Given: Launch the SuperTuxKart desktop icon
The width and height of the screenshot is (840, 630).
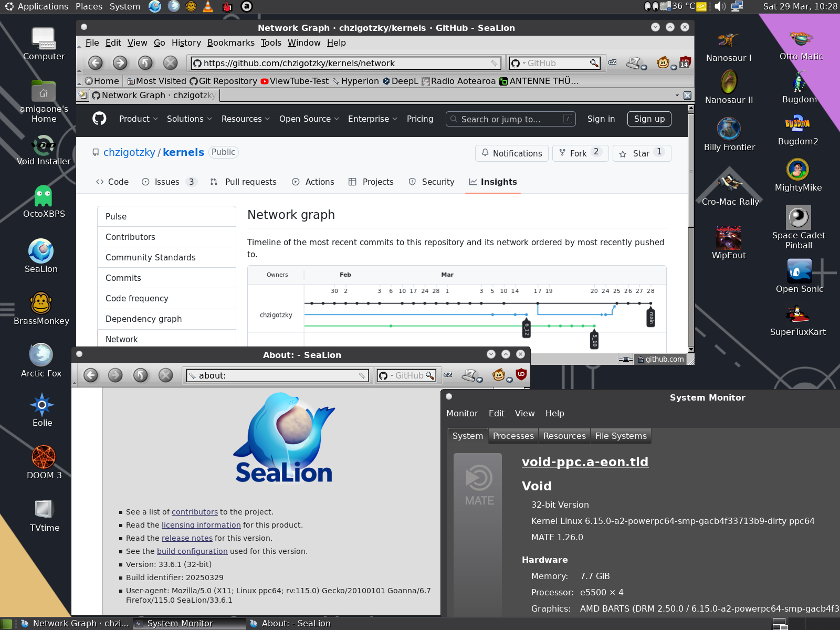Looking at the screenshot, I should pyautogui.click(x=798, y=320).
